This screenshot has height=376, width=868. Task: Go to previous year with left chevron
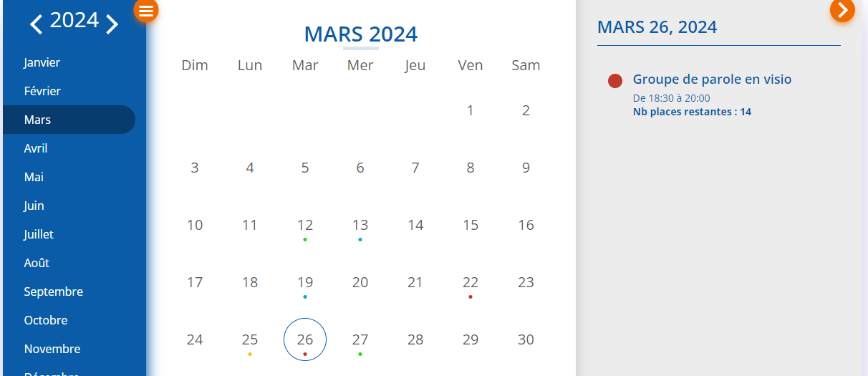click(x=37, y=24)
